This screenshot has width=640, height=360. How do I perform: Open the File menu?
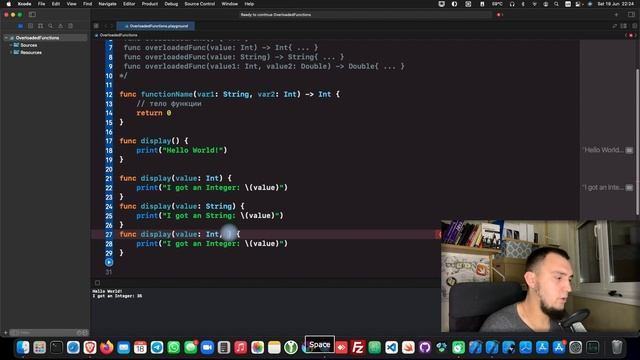(x=41, y=4)
